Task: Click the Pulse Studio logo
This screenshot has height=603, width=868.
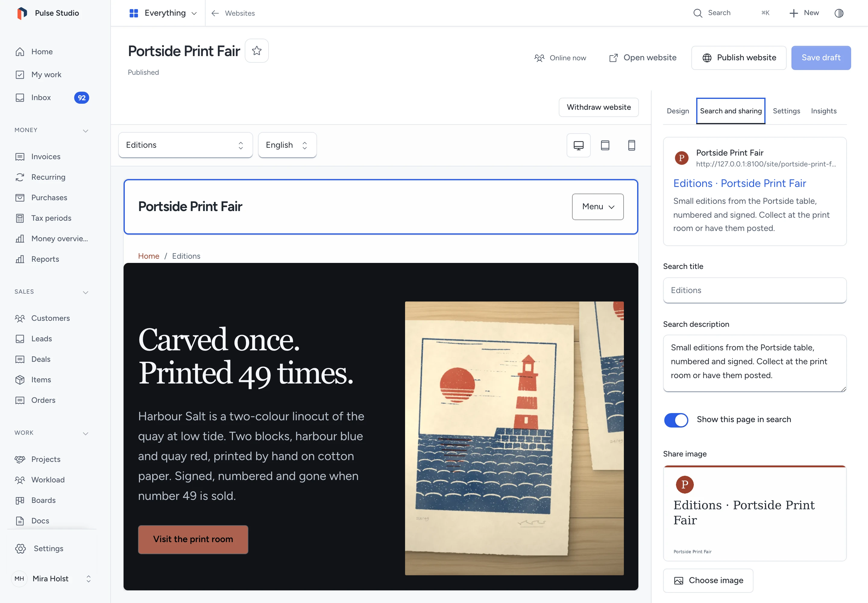Action: click(x=22, y=13)
